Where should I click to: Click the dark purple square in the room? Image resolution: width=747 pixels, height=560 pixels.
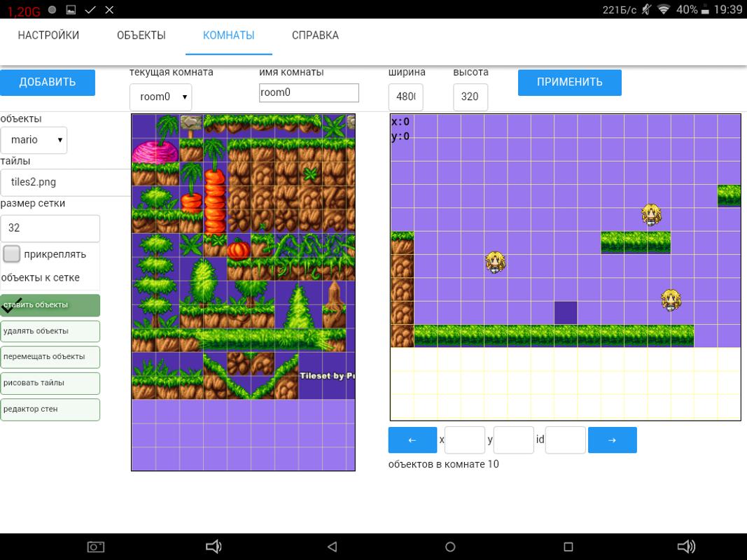pos(566,313)
